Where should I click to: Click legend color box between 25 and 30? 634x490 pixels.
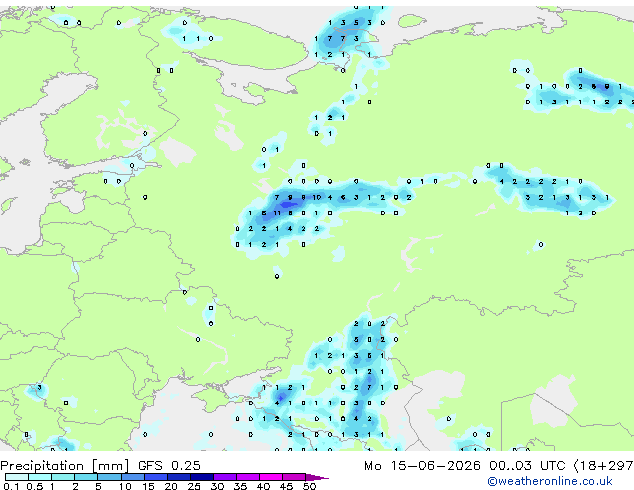point(202,477)
